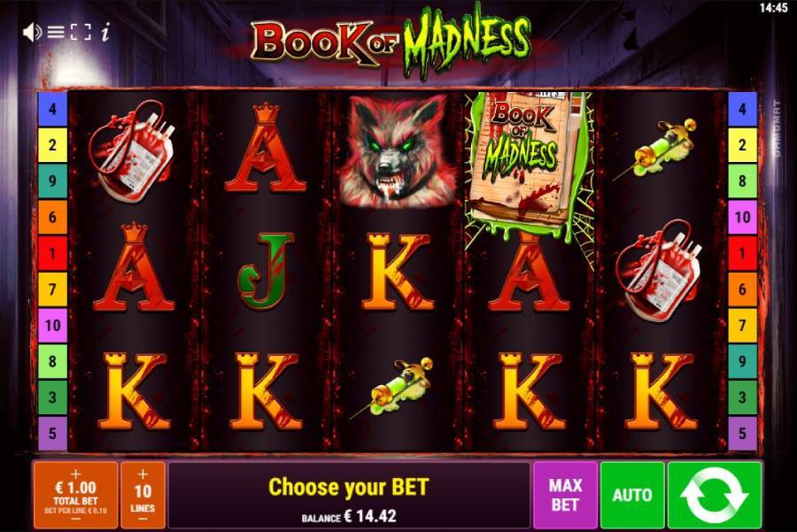Screen dimensions: 797x532
Task: Click the balance display field
Action: [x=349, y=517]
